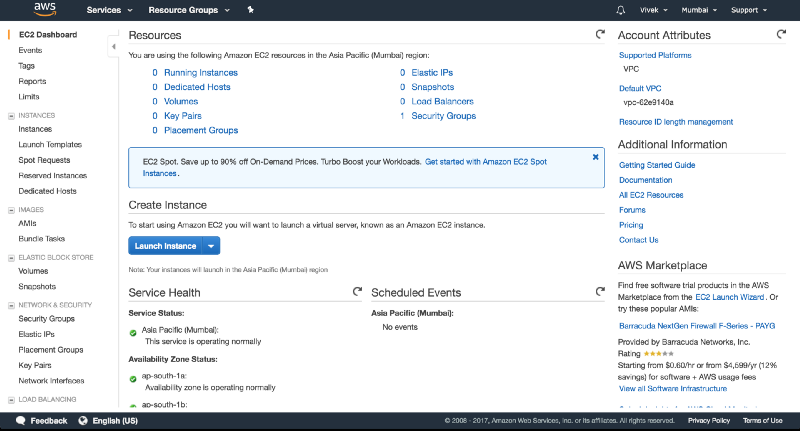Open Volumes in sidebar
Image resolution: width=800 pixels, height=431 pixels.
[x=33, y=271]
